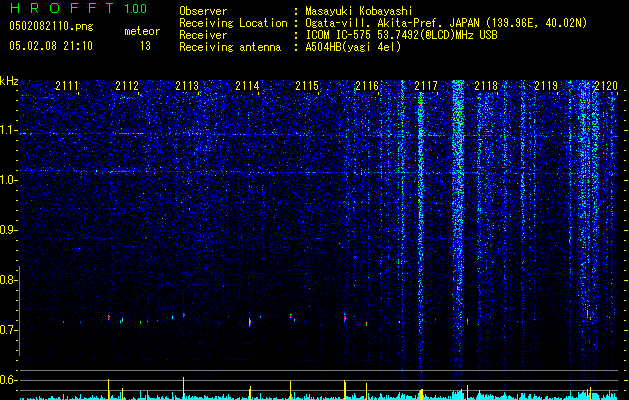Click the tallest yellow spike near 2113
629x400 pixels.
coord(183,387)
